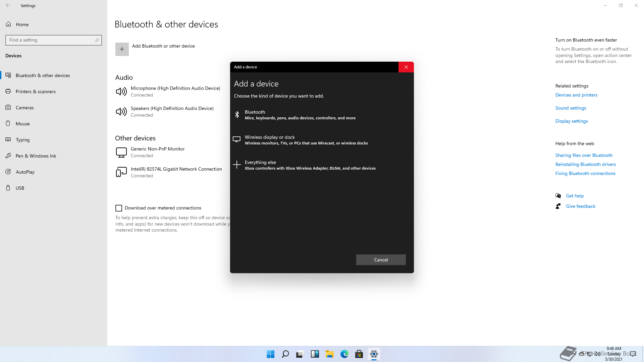Open File Explorer from the taskbar
This screenshot has width=644, height=362.
[x=329, y=354]
